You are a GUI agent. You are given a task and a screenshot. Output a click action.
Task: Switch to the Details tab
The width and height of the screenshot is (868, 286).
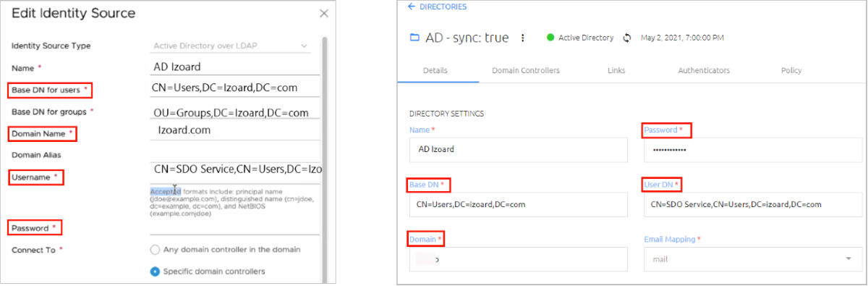(x=435, y=70)
